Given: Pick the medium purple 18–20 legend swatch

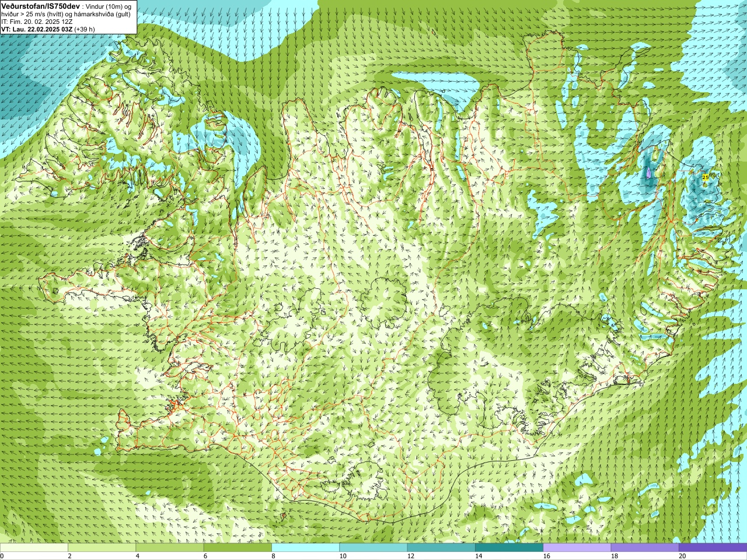Looking at the screenshot, I should 645,548.
